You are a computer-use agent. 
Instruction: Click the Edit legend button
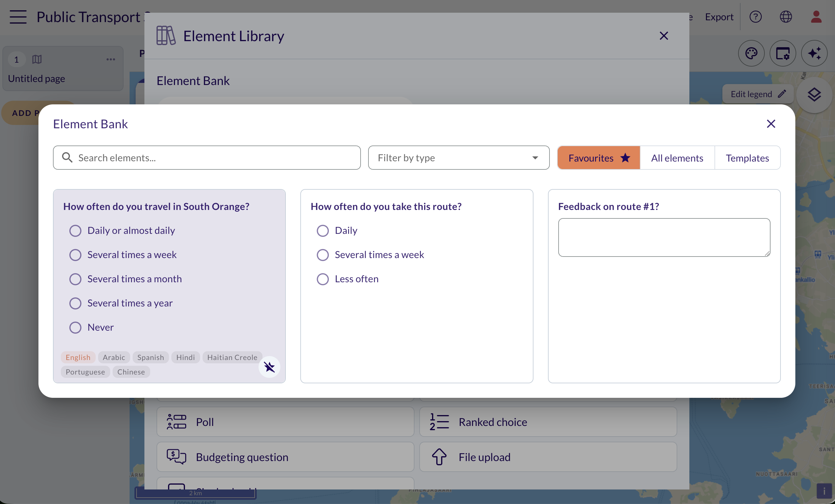(758, 94)
